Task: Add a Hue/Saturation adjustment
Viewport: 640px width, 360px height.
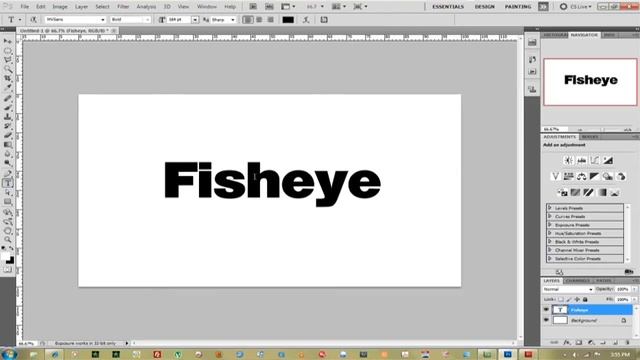Action: (568, 176)
